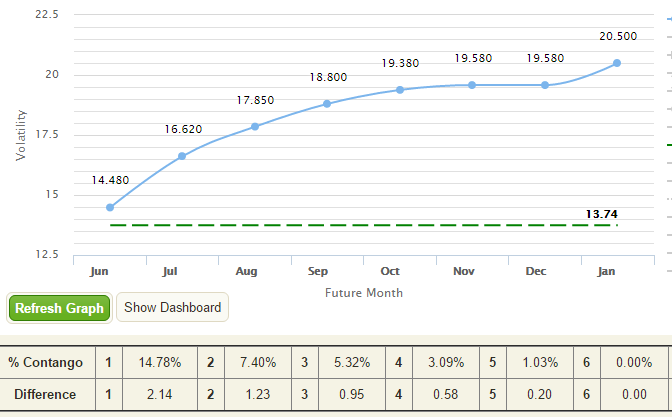
Task: Select the Jun data point at 14.480
Action: pyautogui.click(x=110, y=207)
